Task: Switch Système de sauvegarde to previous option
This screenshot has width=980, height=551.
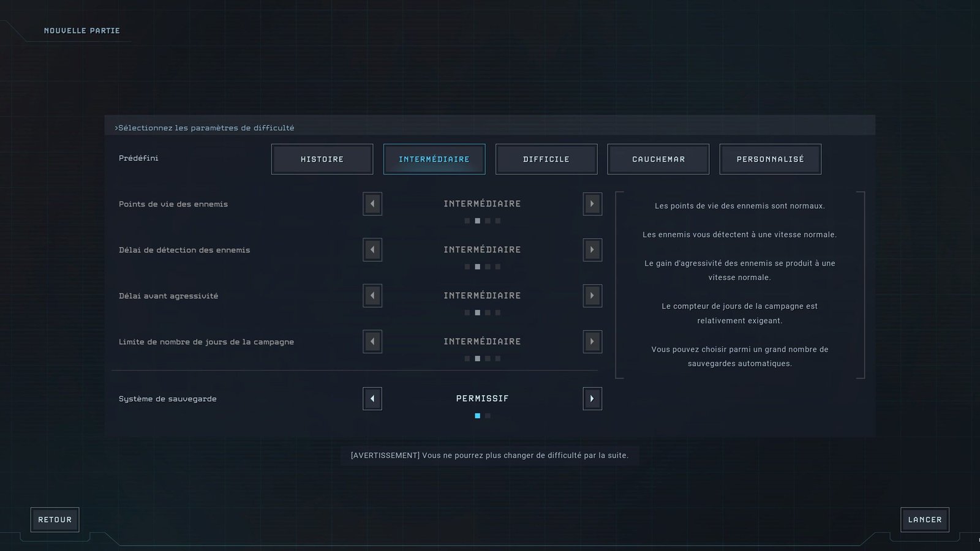Action: click(372, 399)
